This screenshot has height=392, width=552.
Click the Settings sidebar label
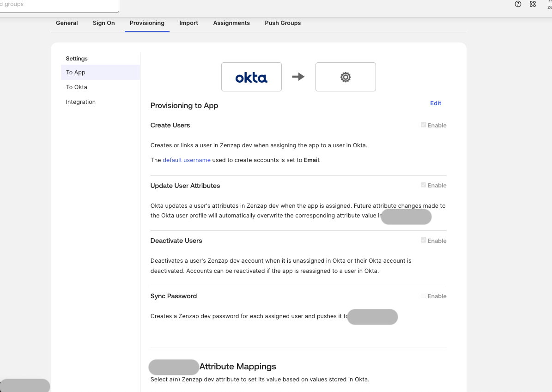pos(77,59)
